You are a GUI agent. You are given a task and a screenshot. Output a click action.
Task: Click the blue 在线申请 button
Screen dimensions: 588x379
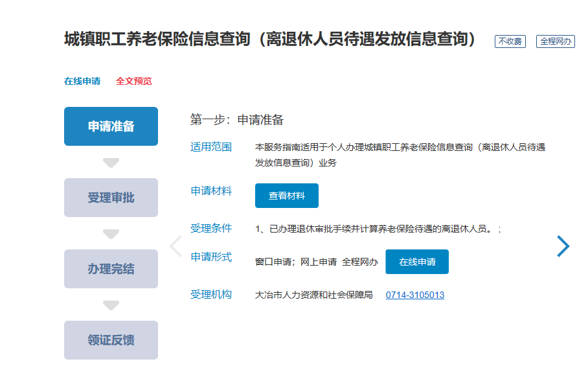(417, 262)
